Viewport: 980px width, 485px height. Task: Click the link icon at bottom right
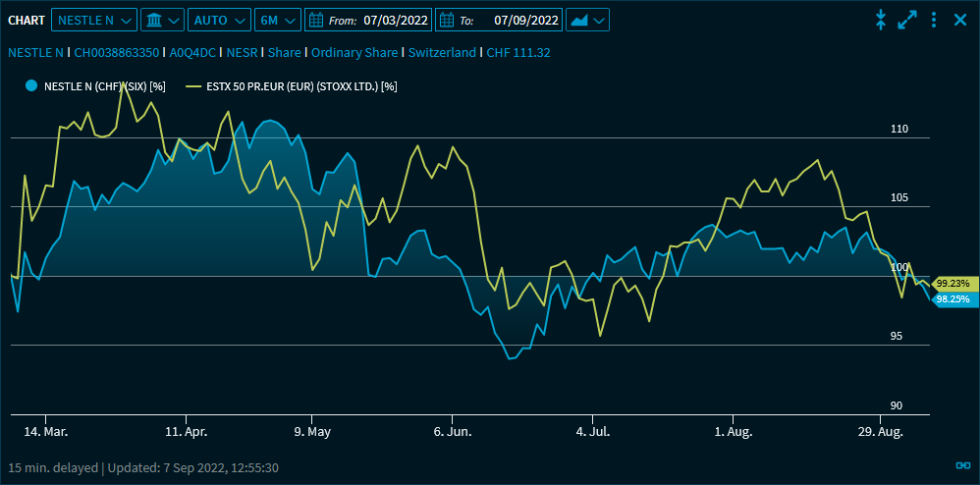tap(962, 465)
